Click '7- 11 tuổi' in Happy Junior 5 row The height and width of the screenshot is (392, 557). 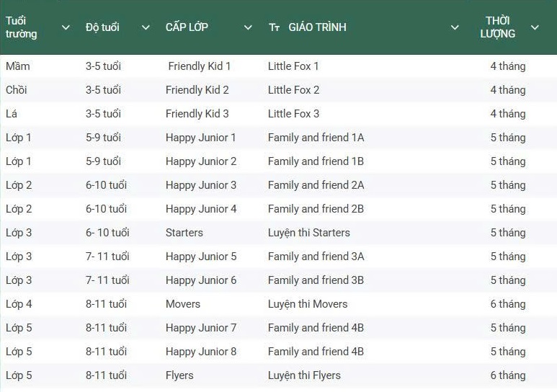107,257
